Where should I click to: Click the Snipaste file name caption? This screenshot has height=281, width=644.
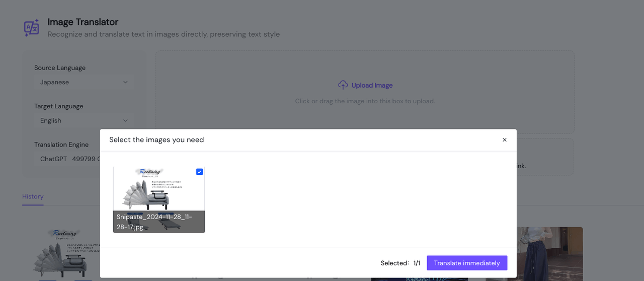154,222
